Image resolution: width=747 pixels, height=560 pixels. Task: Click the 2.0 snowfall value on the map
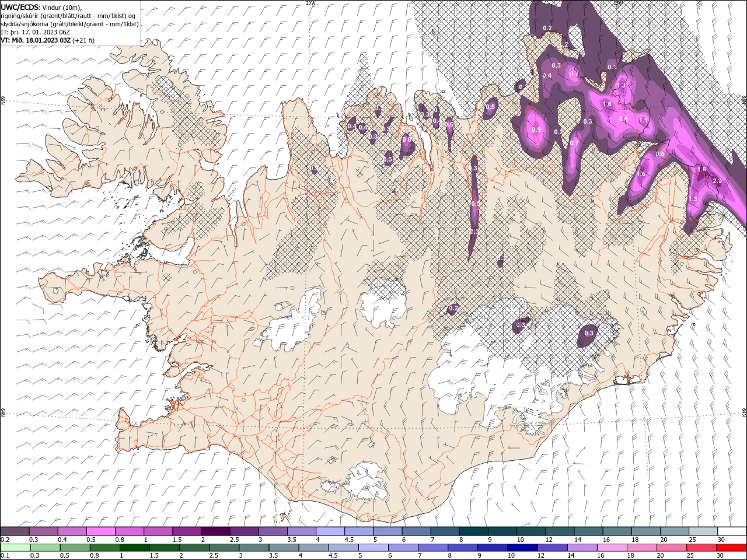point(717,181)
